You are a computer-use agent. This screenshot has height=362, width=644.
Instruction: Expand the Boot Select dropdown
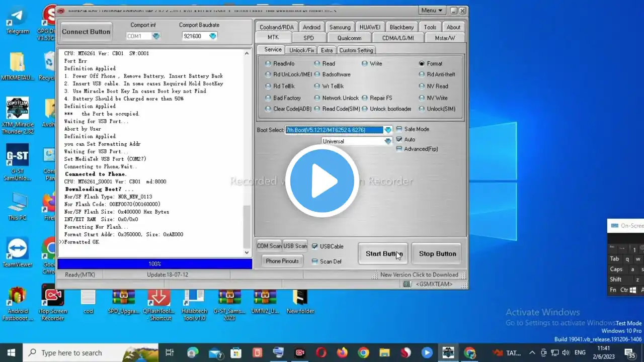coord(387,130)
